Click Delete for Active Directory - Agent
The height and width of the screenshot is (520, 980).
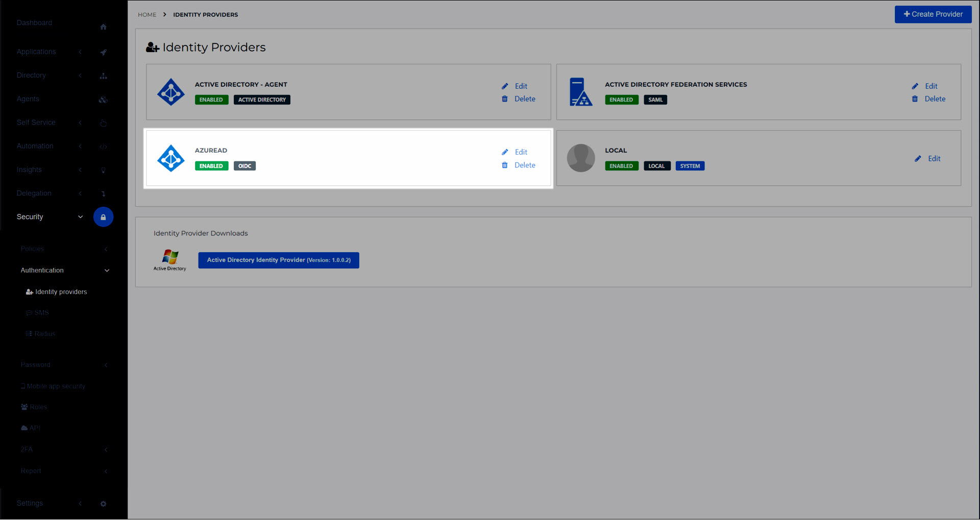(x=525, y=99)
